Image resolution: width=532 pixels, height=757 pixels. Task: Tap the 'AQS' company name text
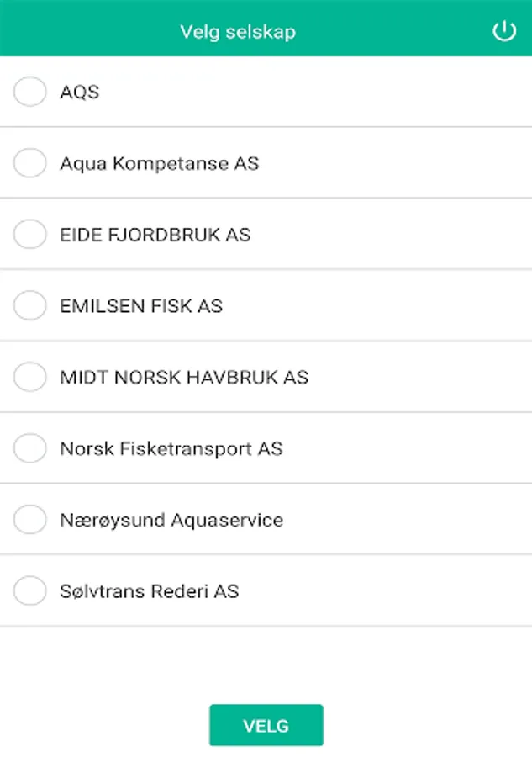click(x=80, y=92)
